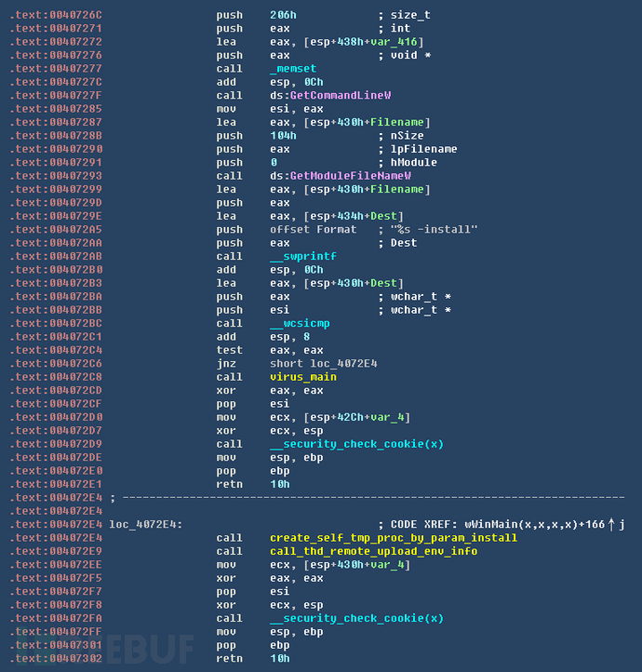This screenshot has width=642, height=672.
Task: Follow jump target short loc_4072E4
Action: click(324, 363)
